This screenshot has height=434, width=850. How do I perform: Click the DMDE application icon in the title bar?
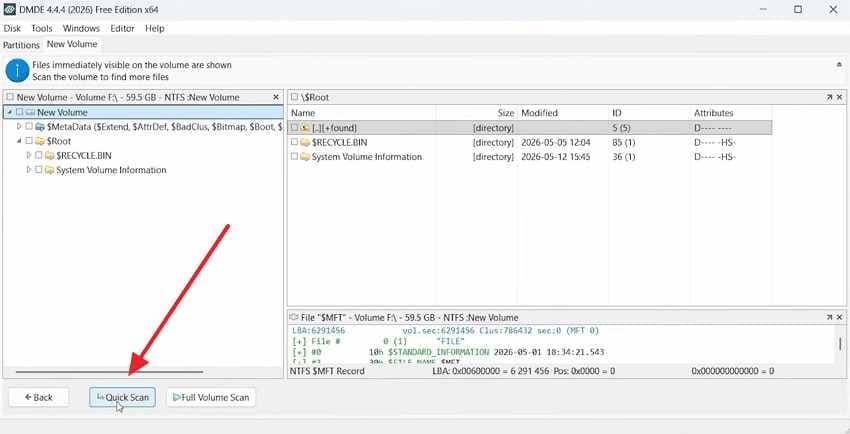point(9,9)
